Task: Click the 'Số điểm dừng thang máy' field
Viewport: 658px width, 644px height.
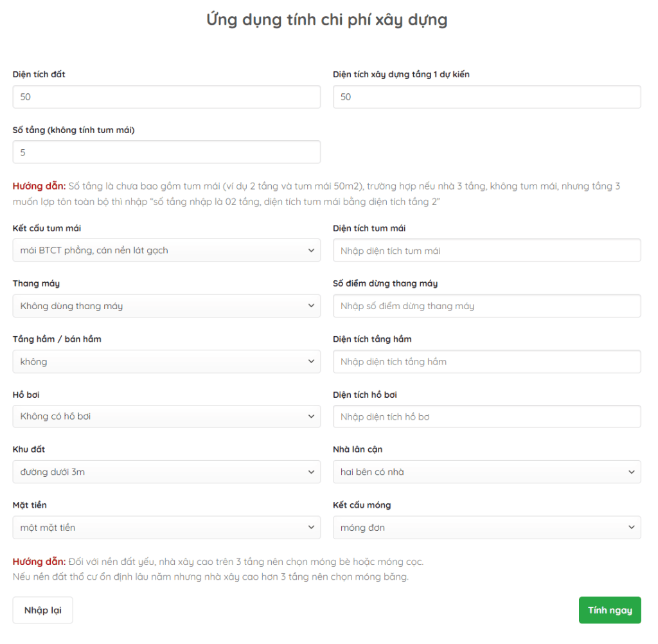Action: (486, 306)
